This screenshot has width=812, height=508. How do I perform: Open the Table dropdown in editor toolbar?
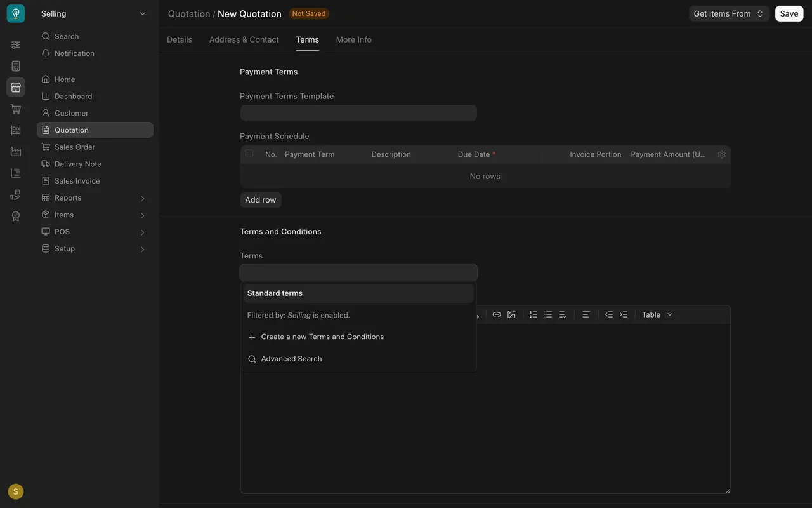657,314
